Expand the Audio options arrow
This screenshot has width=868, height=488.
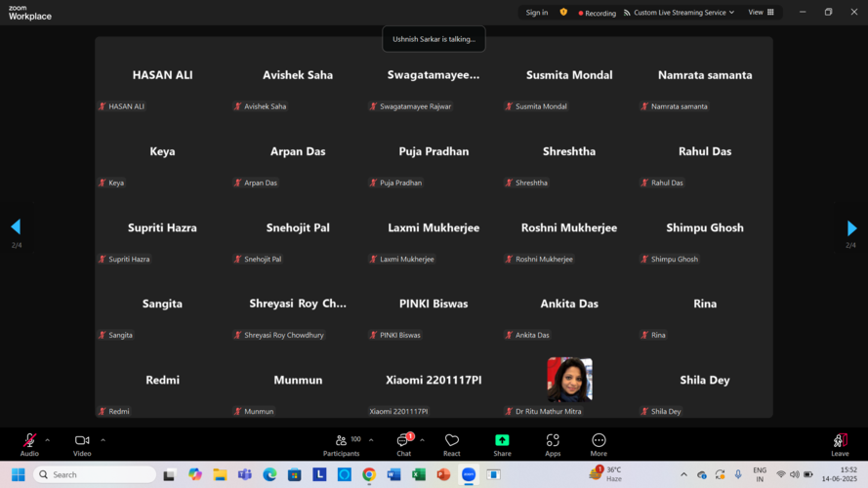47,440
